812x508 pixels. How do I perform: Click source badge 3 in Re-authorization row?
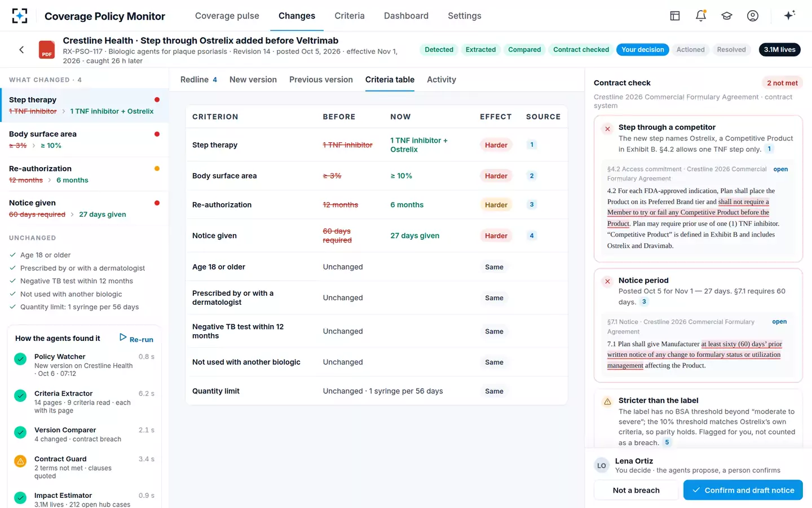coord(531,204)
